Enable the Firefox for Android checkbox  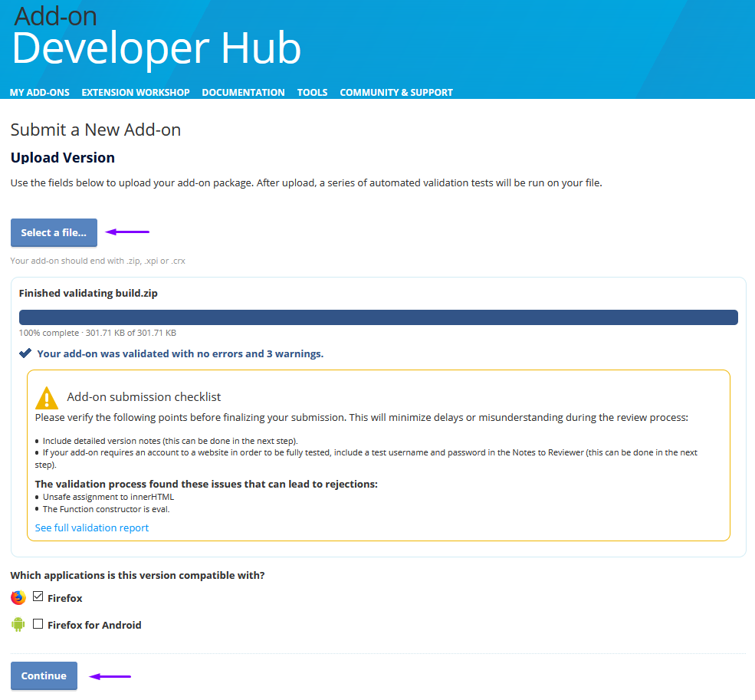(x=38, y=624)
